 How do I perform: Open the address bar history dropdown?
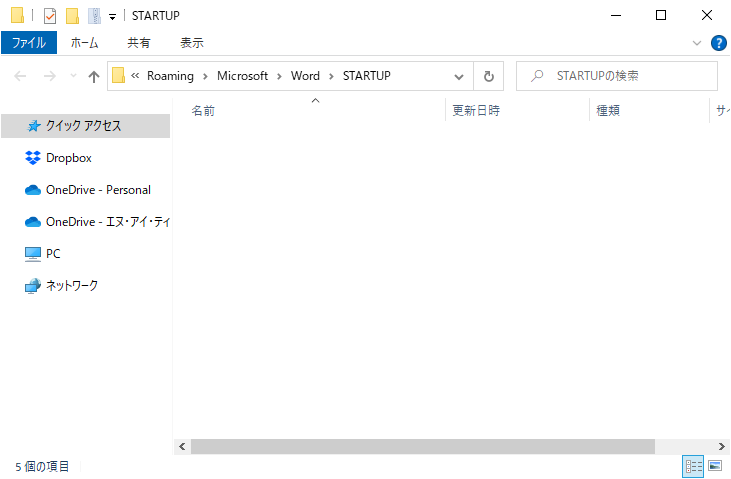tap(459, 76)
